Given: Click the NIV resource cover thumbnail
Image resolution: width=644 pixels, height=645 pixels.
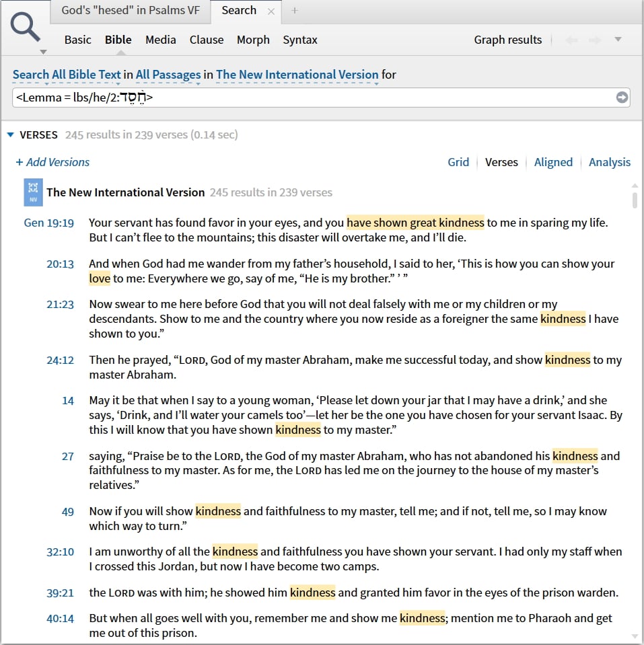Looking at the screenshot, I should [x=33, y=192].
